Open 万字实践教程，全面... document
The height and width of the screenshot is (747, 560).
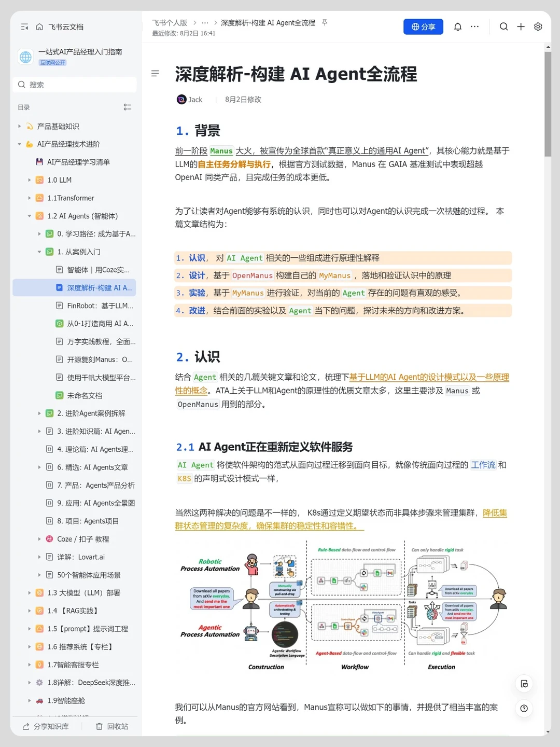(x=75, y=341)
